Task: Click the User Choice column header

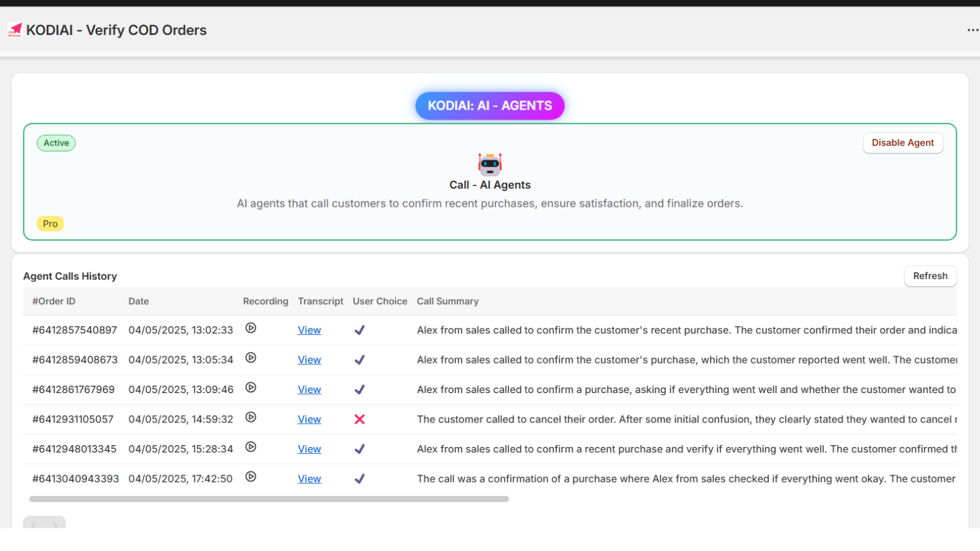Action: (x=380, y=301)
